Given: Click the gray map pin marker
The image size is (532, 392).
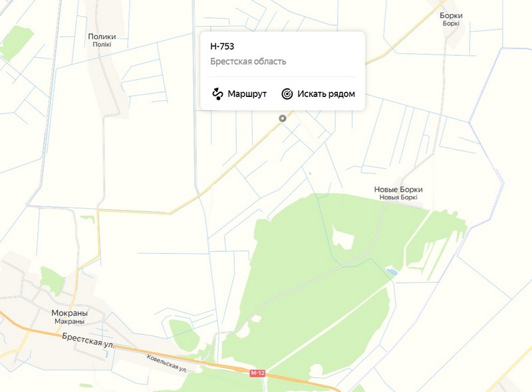Looking at the screenshot, I should pyautogui.click(x=282, y=118).
